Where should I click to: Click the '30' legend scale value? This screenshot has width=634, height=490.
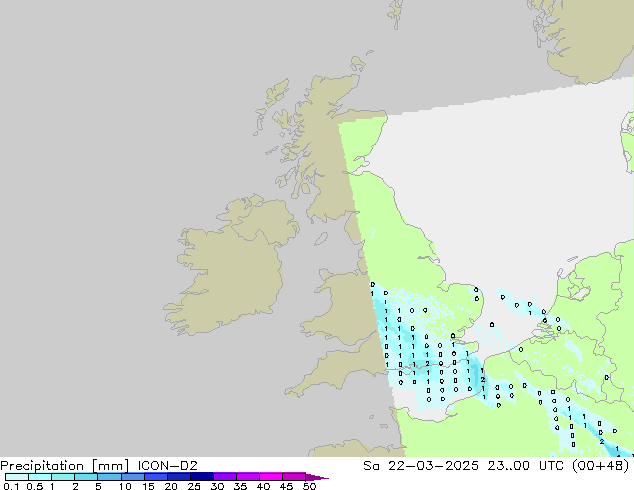click(x=217, y=486)
